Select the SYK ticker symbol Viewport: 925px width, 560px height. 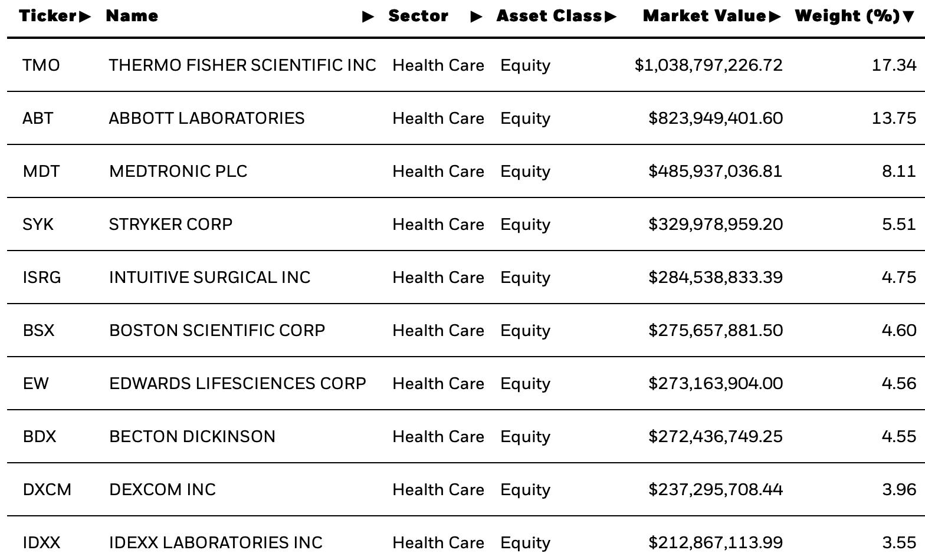click(x=38, y=224)
